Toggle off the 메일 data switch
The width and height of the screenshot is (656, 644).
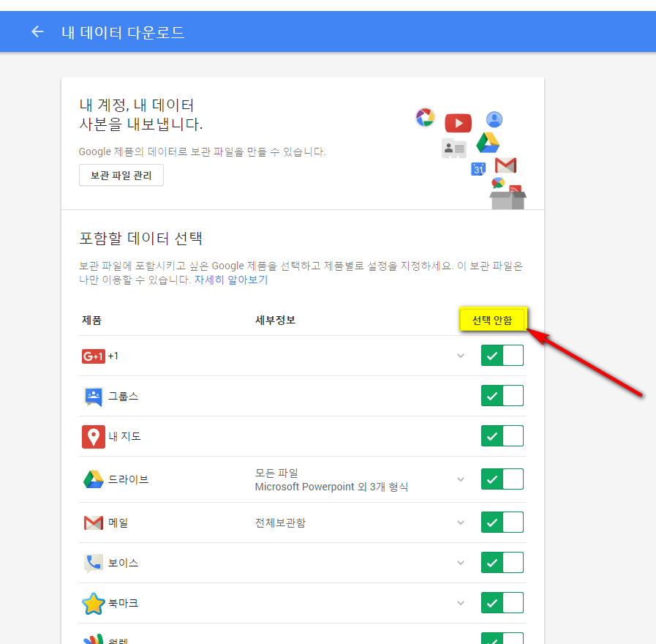(502, 522)
